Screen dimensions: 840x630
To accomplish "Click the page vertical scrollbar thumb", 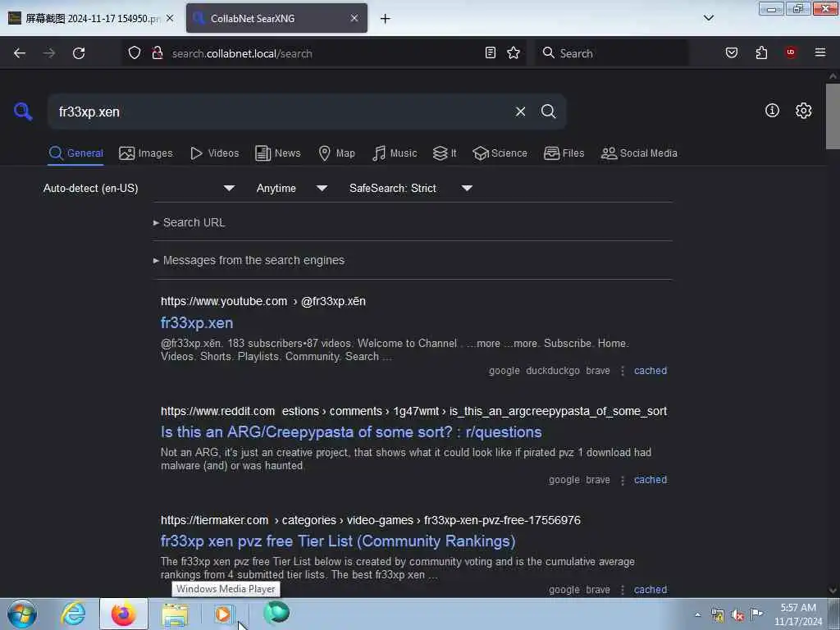I will 833,116.
